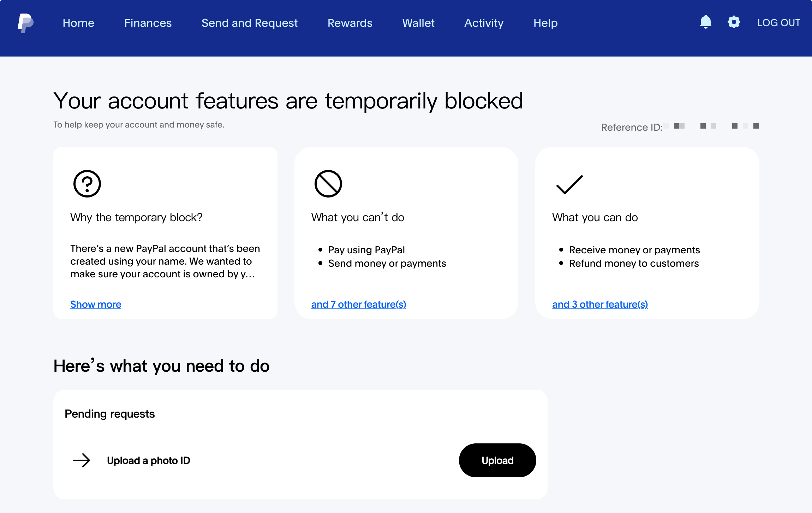
Task: Click the PayPal logo
Action: click(x=26, y=23)
